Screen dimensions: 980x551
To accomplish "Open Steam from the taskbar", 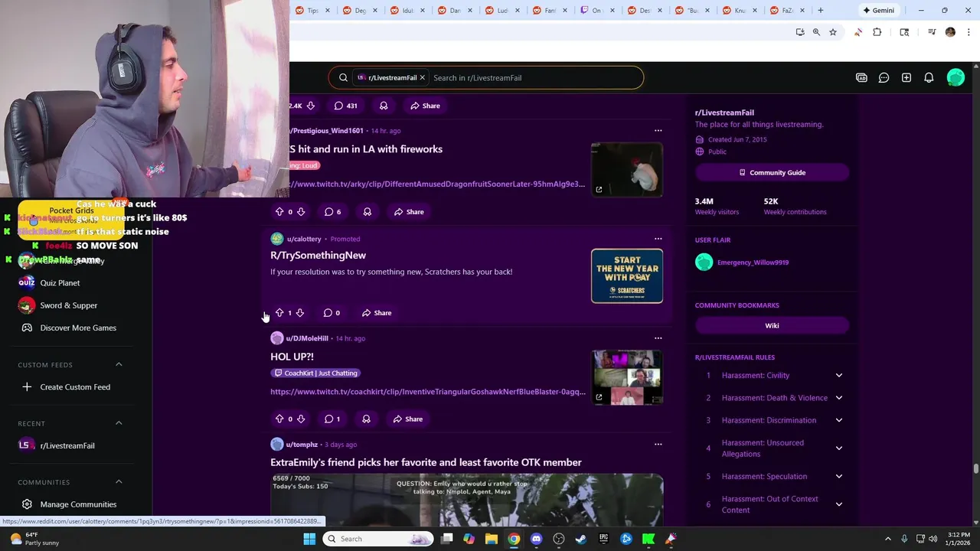I will pos(581,539).
